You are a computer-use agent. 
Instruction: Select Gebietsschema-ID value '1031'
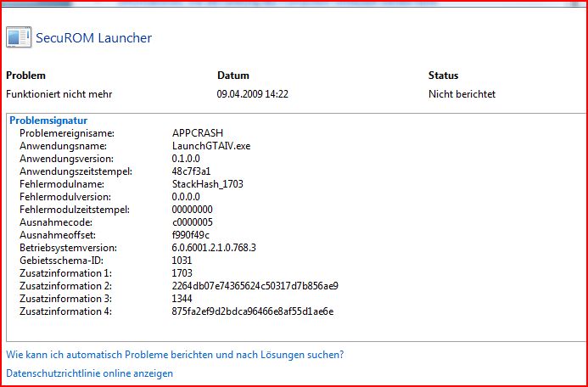click(182, 261)
